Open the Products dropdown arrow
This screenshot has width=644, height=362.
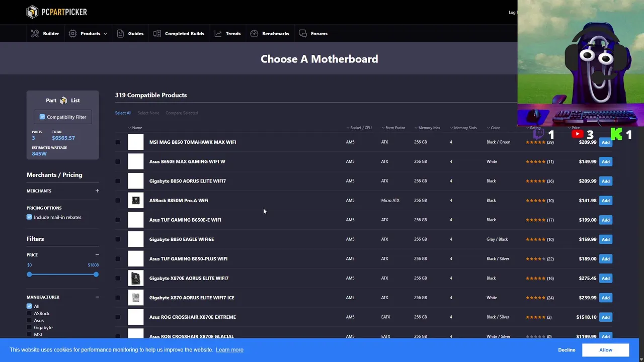[x=105, y=34]
